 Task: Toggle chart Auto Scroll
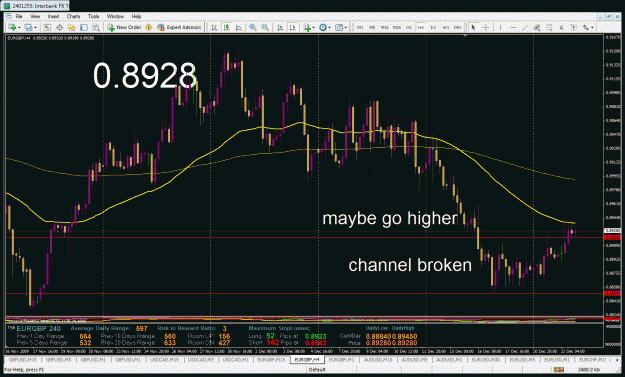(280, 27)
